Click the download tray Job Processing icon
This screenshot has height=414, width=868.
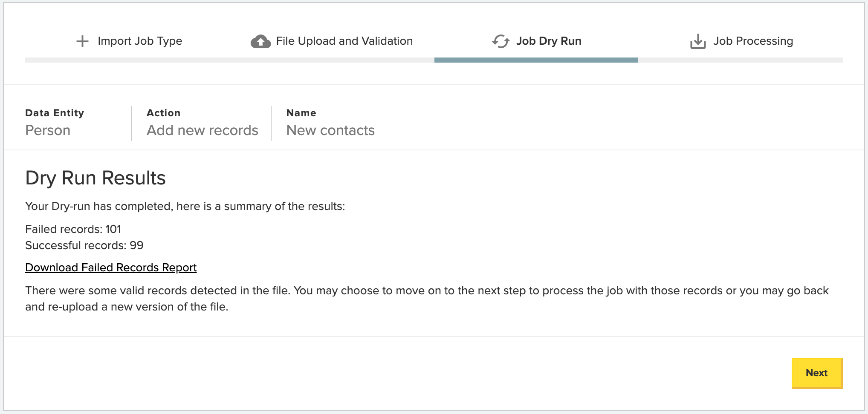click(698, 41)
